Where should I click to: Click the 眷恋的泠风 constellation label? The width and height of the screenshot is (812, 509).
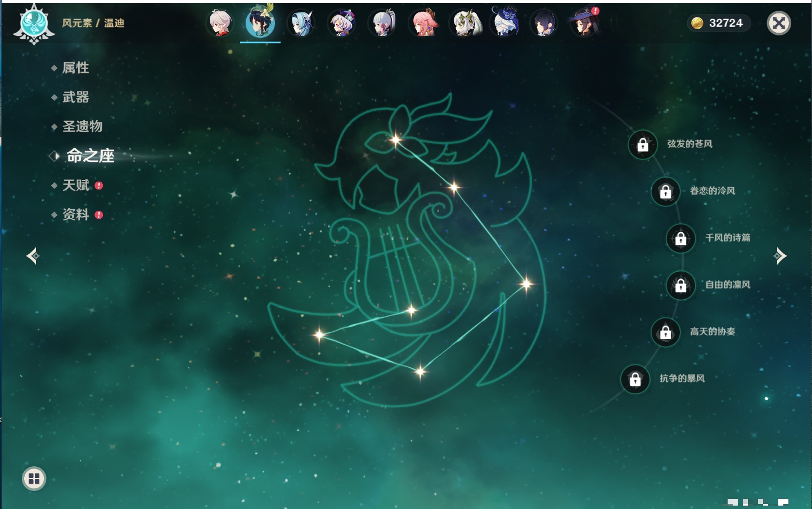(x=713, y=191)
